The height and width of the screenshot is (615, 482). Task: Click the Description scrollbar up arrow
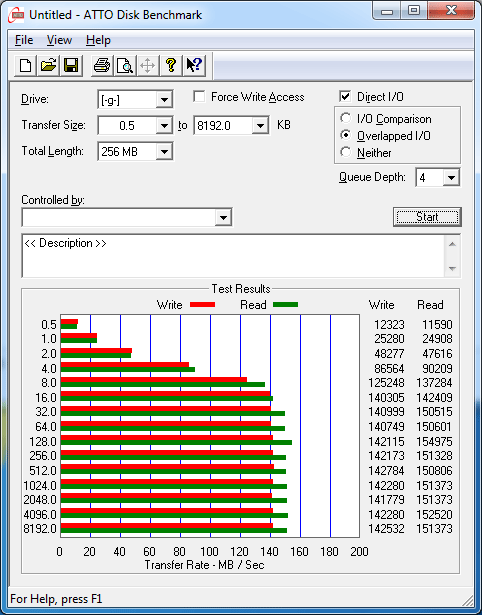click(452, 244)
